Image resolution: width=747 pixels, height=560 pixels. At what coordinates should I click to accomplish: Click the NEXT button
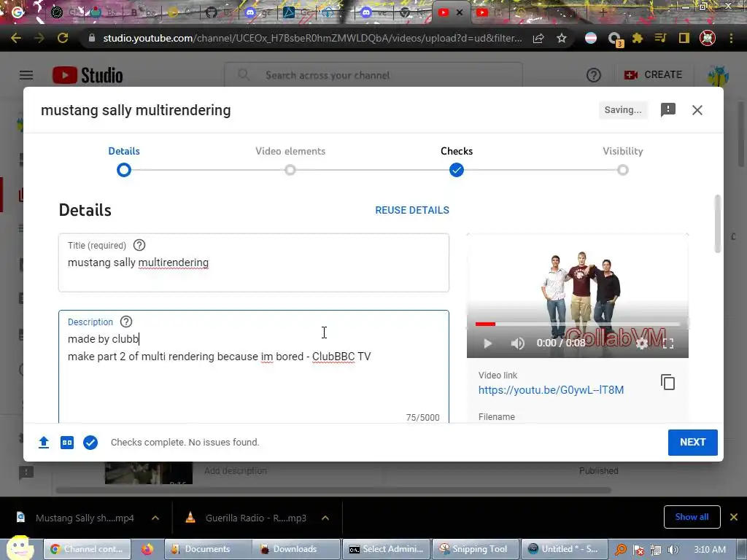693,443
